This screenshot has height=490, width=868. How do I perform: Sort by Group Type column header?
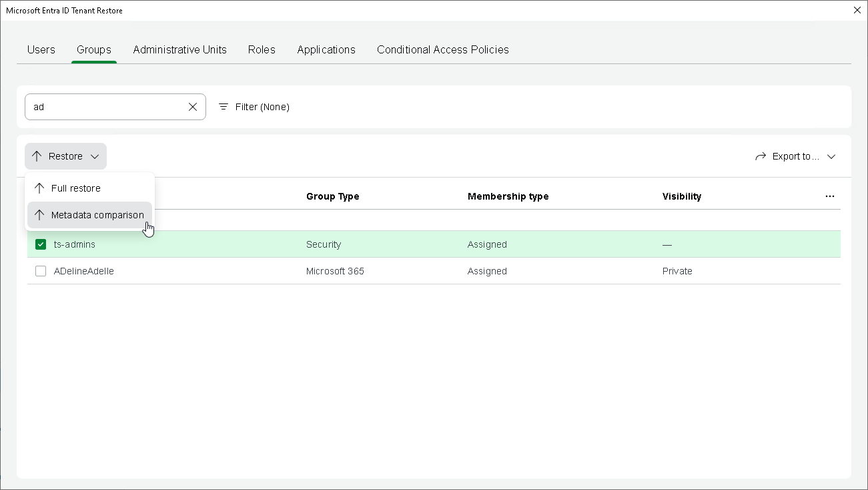click(x=332, y=196)
